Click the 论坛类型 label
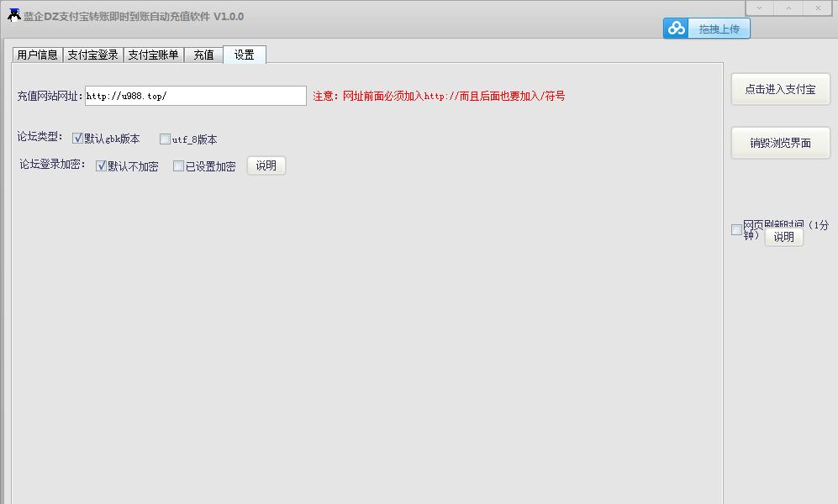The image size is (838, 504). point(40,137)
